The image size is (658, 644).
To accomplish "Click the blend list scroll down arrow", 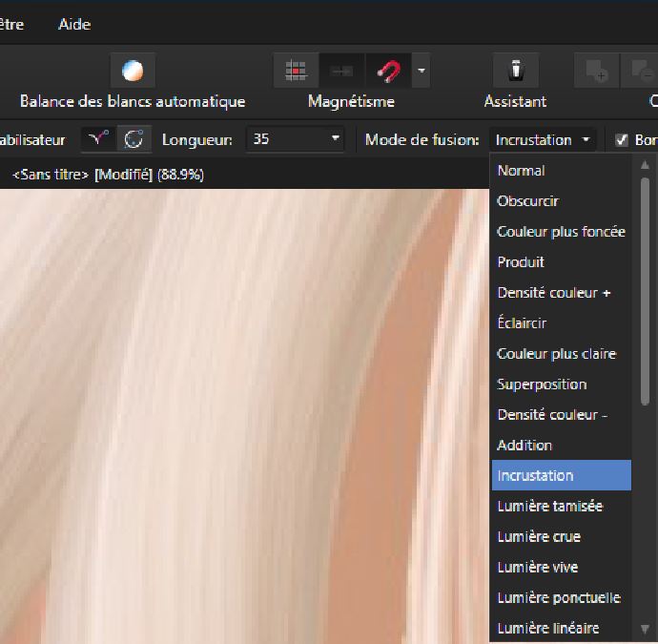I will [645, 629].
